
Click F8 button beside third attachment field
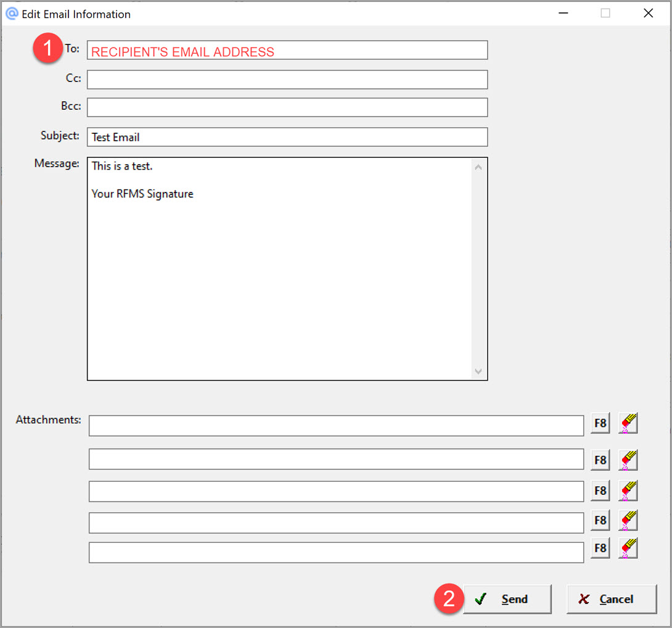click(x=600, y=491)
